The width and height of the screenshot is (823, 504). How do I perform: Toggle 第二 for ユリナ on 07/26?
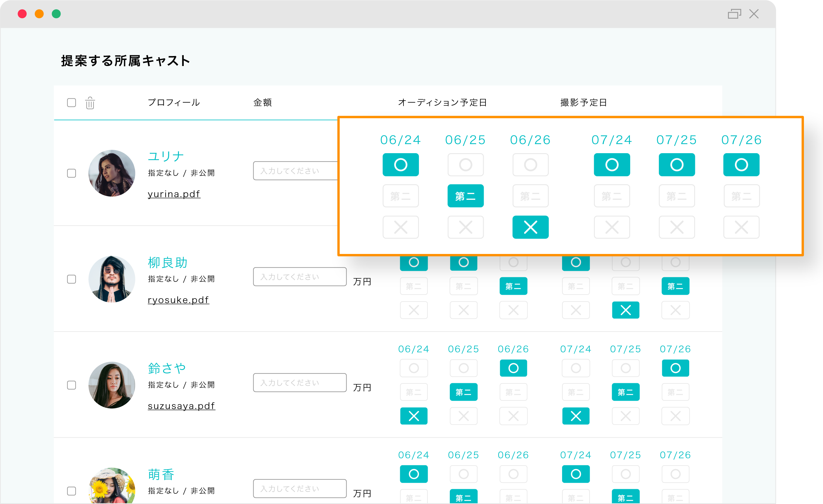click(x=741, y=196)
